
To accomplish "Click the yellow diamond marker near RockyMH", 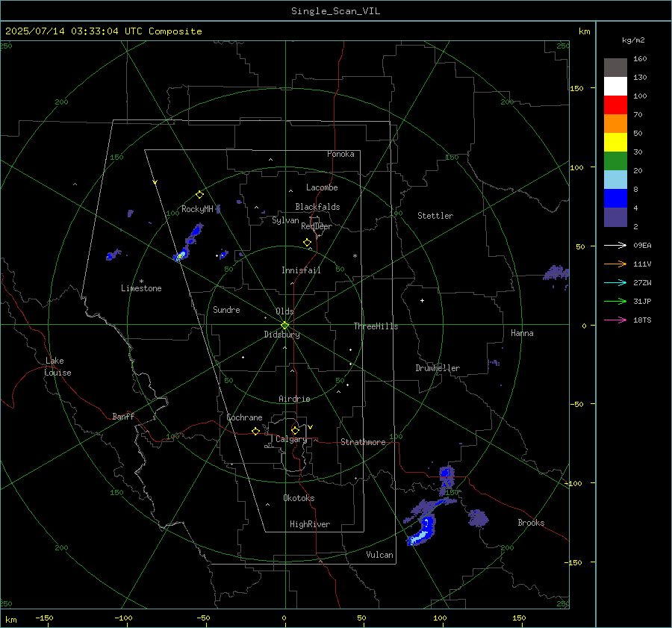I will point(199,195).
